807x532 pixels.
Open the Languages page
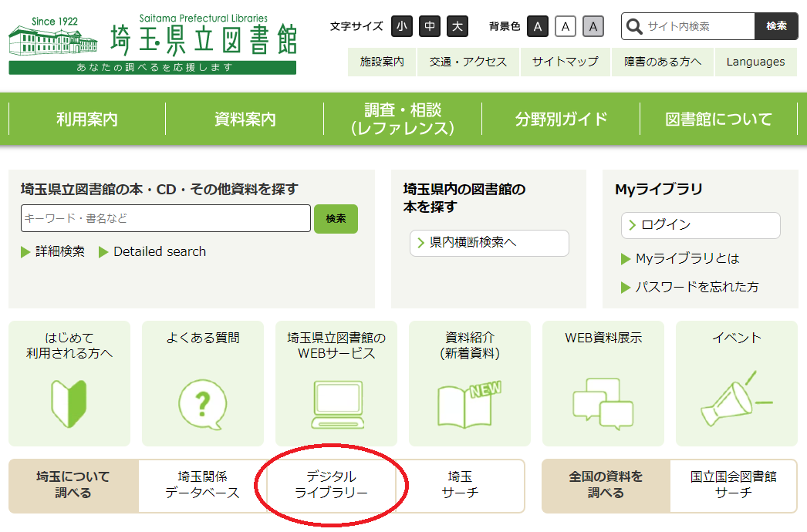coord(755,62)
